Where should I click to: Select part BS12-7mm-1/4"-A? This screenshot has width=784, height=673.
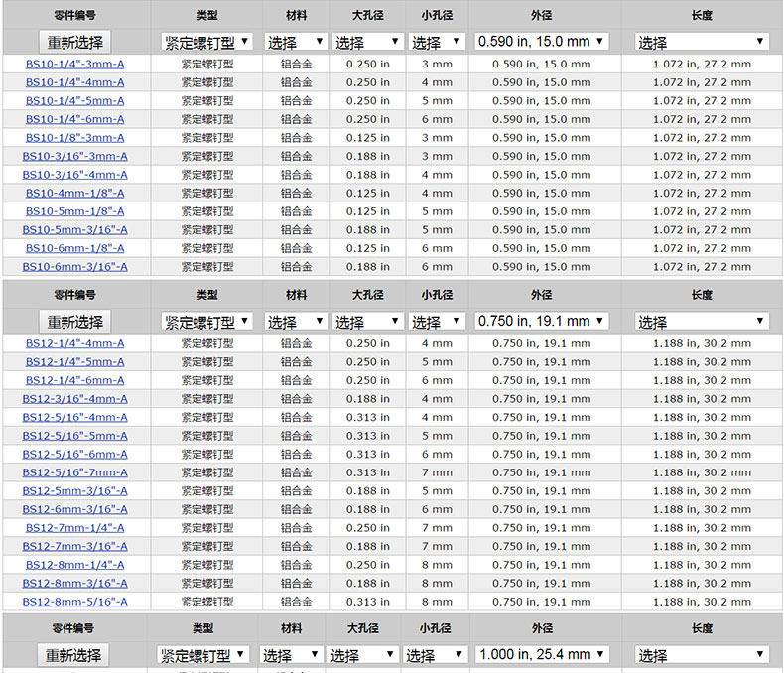(75, 528)
